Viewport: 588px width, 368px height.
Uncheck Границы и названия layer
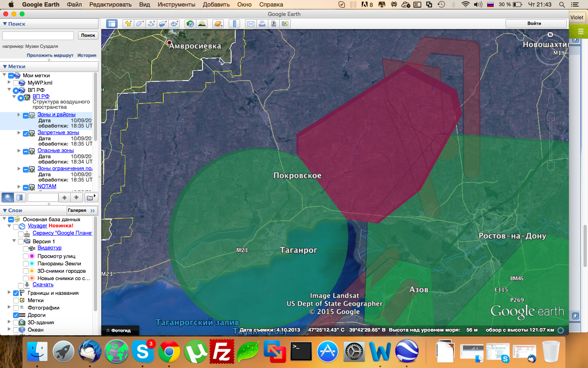pyautogui.click(x=16, y=293)
